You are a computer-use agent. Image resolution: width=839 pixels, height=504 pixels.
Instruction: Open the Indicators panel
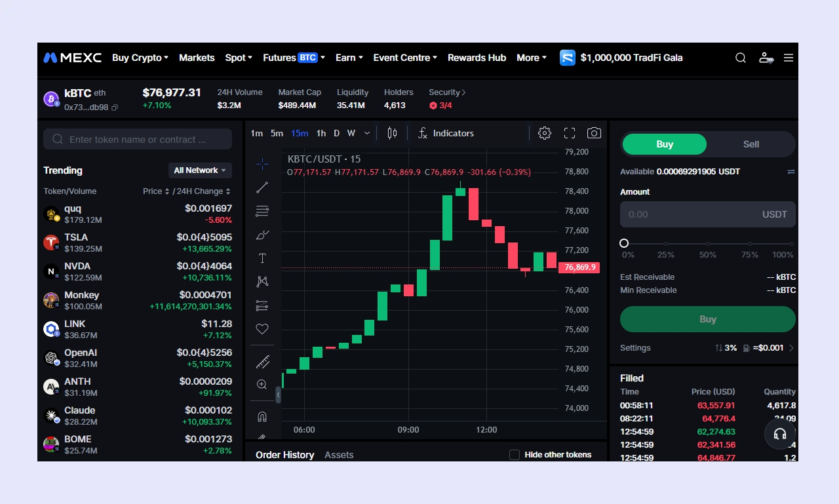[446, 133]
